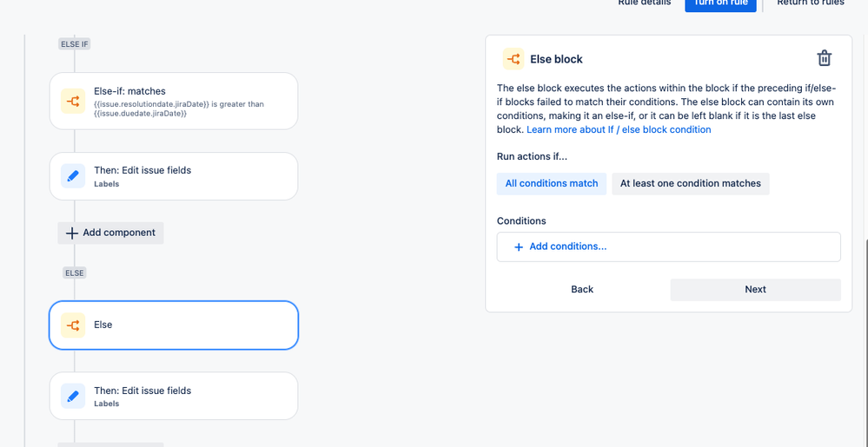
Task: Select the All conditions match option
Action: 552,184
